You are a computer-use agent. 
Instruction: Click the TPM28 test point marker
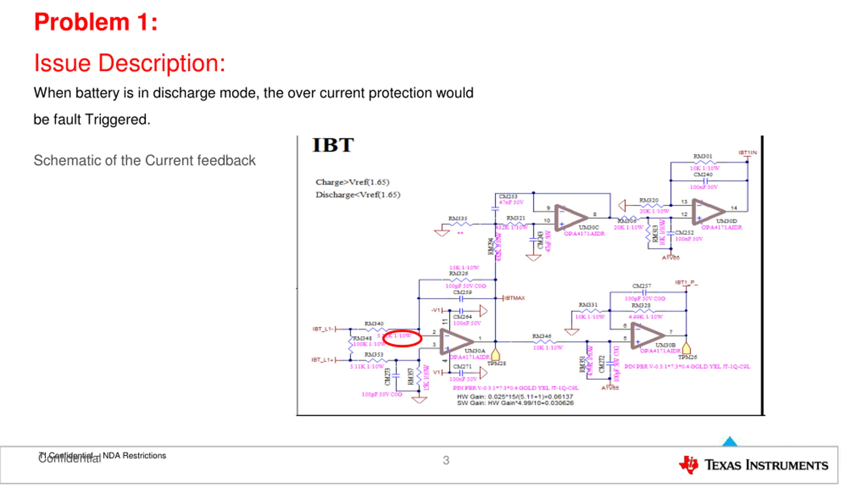[x=495, y=354]
